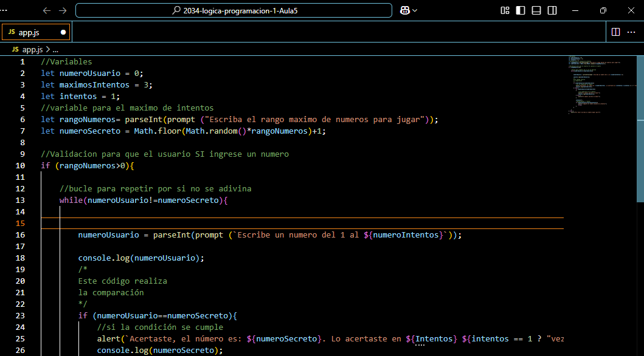Click "alert" call on line 25
644x356 pixels.
point(109,339)
